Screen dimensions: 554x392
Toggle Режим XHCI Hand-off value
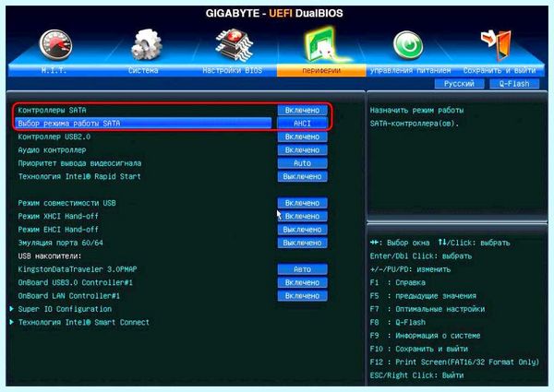coord(302,216)
